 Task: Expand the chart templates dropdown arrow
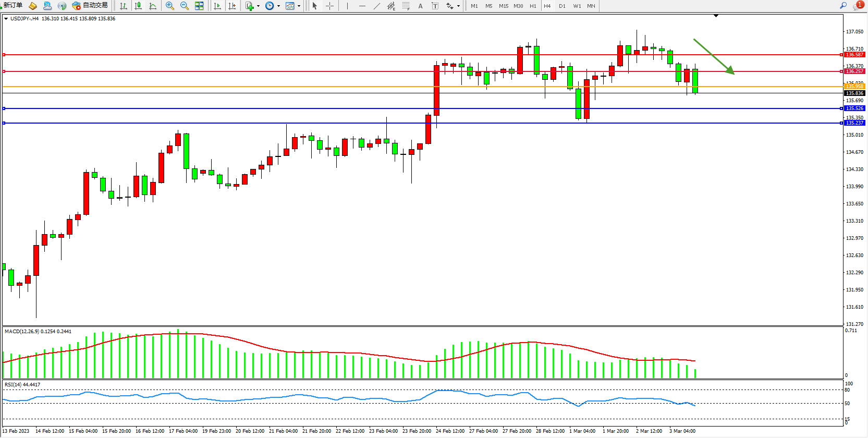tap(299, 6)
